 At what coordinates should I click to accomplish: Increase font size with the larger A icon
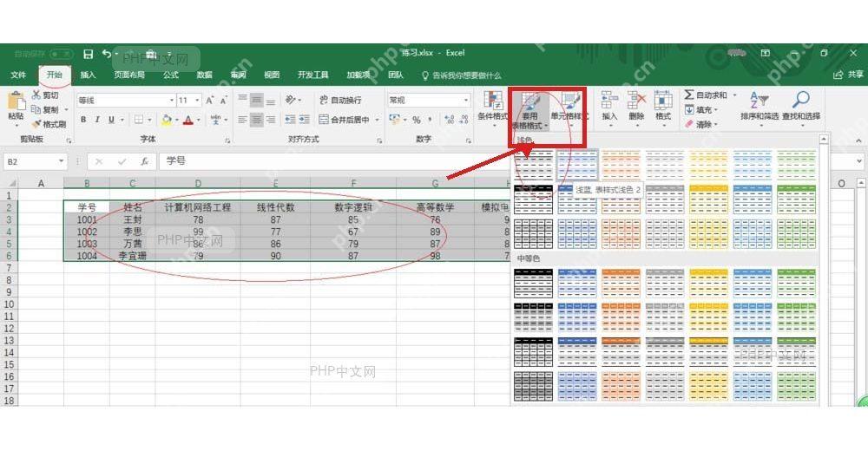click(209, 100)
